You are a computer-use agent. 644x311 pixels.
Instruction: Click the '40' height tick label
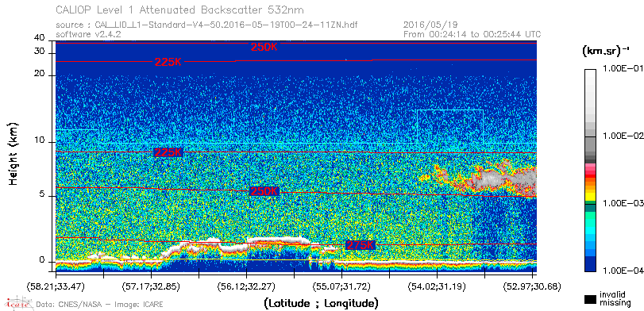pos(40,38)
